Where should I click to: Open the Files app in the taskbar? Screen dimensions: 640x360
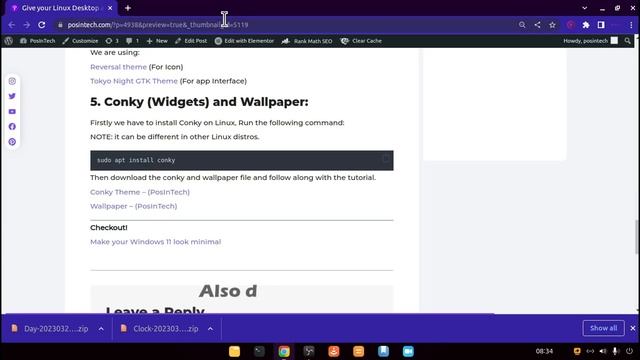[x=234, y=351]
